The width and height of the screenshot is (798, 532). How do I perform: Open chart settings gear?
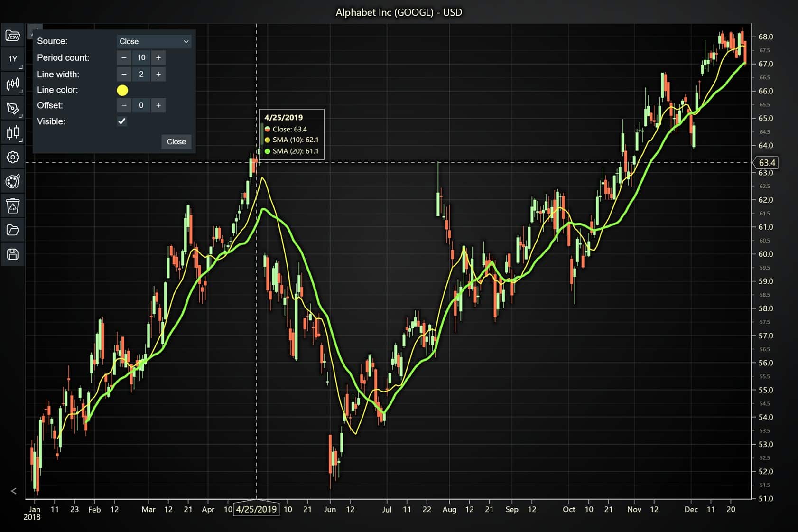click(13, 157)
